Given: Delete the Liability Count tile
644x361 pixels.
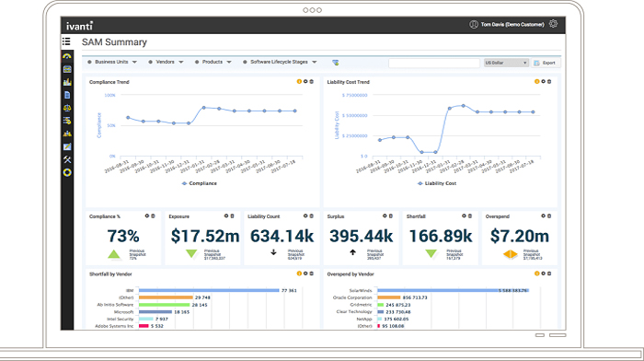Looking at the screenshot, I should coord(311,215).
